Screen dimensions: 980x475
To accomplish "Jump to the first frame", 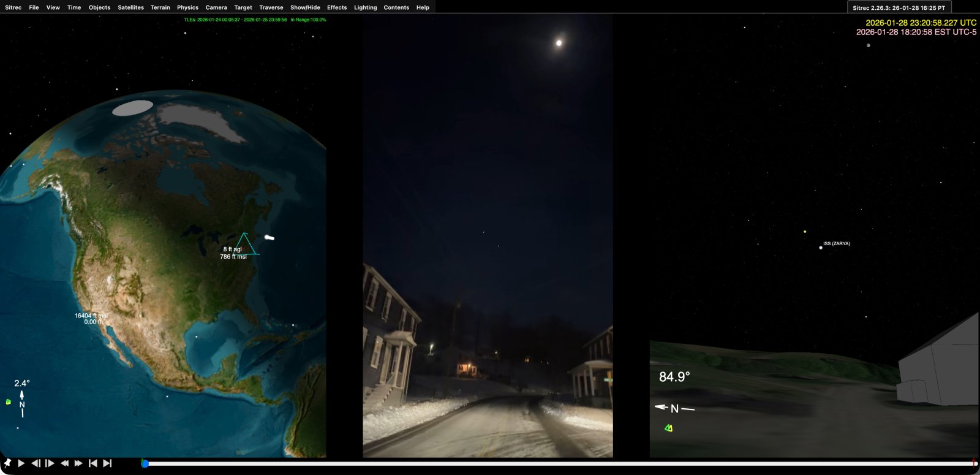I will click(93, 463).
